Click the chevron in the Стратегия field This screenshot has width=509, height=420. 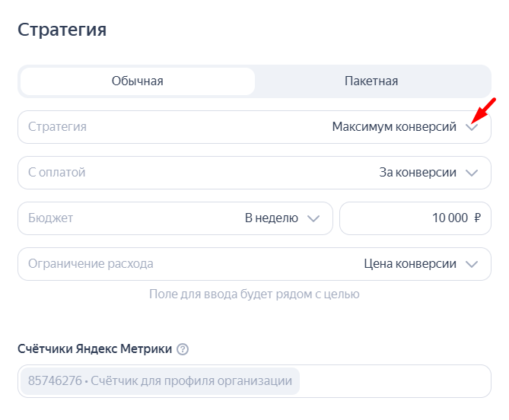tap(472, 128)
